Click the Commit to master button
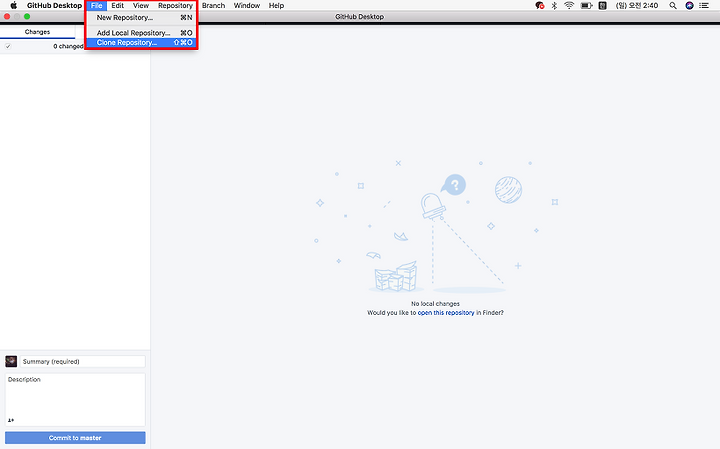 click(75, 438)
